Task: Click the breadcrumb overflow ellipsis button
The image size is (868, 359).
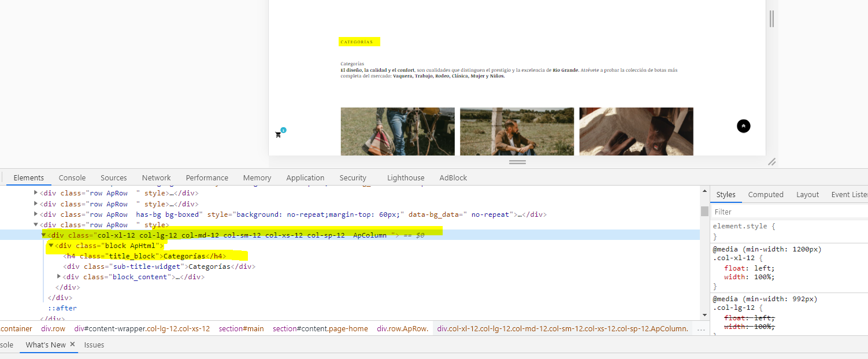Action: coord(701,329)
